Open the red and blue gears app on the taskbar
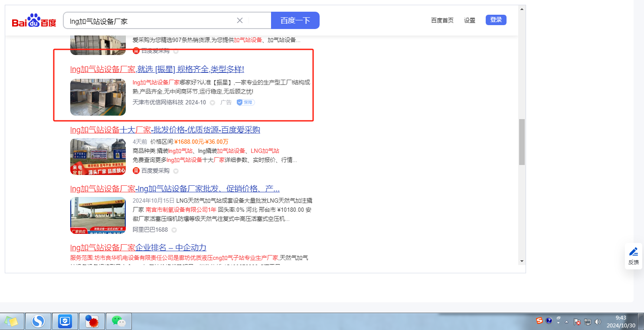The height and width of the screenshot is (330, 644). [x=92, y=321]
